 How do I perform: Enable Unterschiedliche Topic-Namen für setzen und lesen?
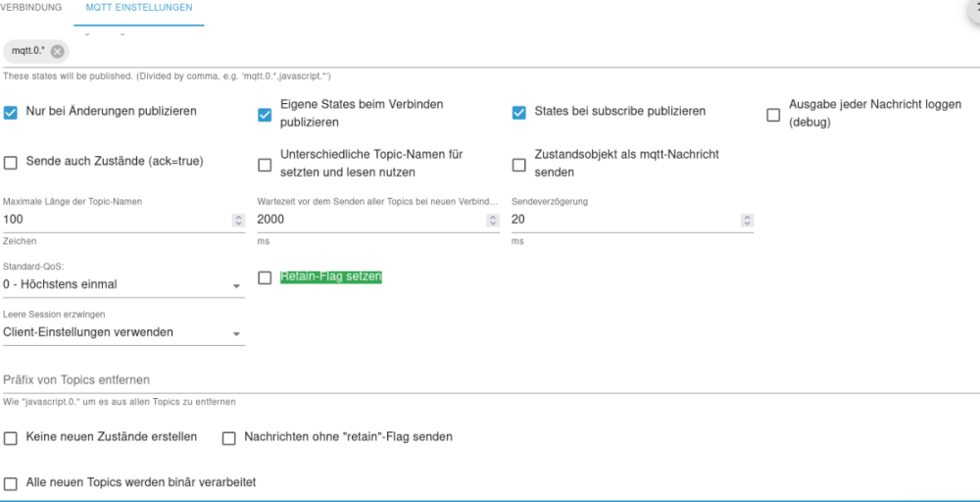click(x=265, y=165)
